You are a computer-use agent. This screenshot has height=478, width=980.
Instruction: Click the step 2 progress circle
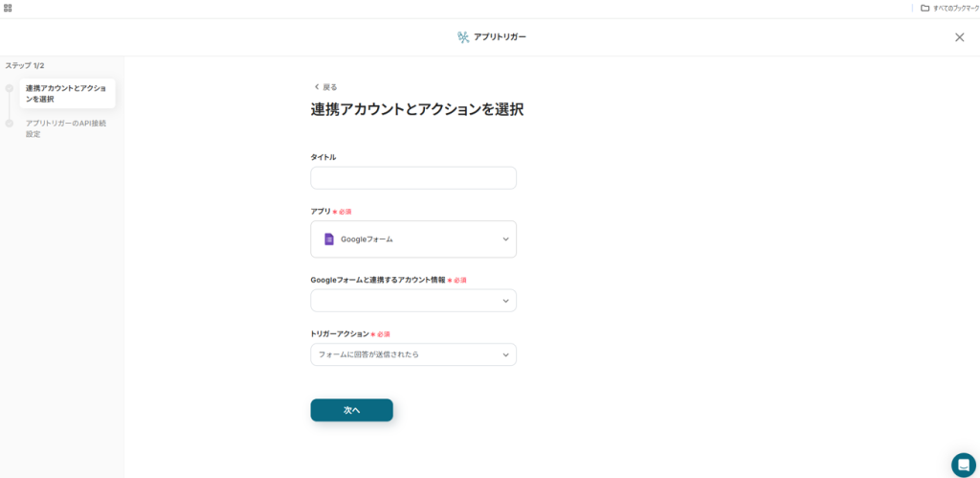click(10, 124)
